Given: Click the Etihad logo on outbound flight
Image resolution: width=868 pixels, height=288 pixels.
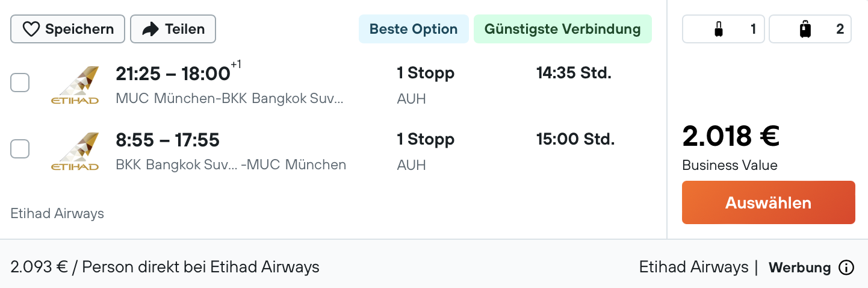Looking at the screenshot, I should (75, 84).
